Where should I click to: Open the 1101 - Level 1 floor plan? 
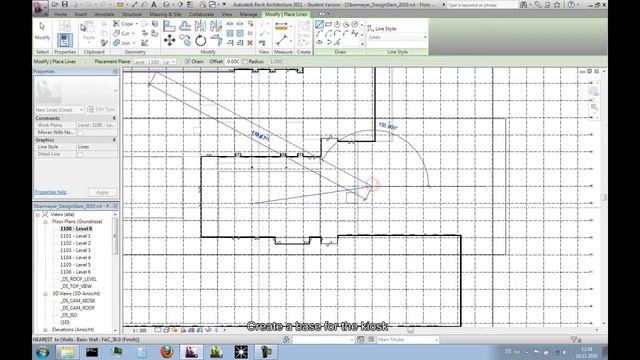tap(76, 236)
